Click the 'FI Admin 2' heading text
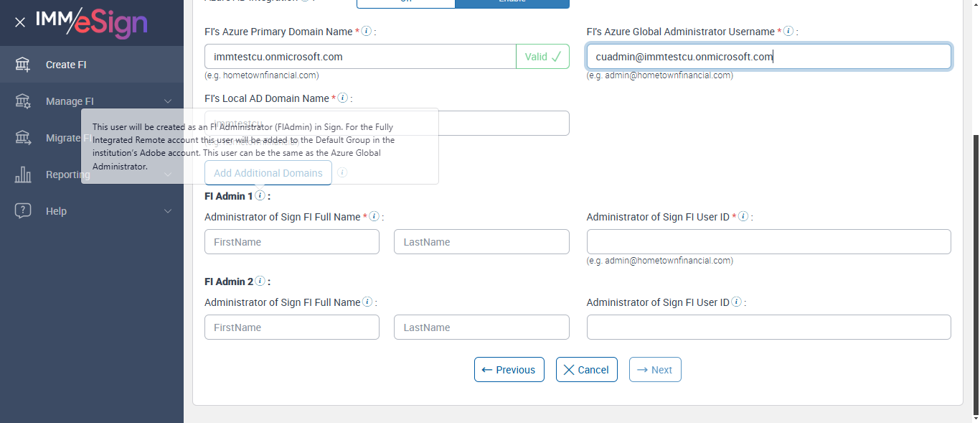980x423 pixels. click(228, 282)
